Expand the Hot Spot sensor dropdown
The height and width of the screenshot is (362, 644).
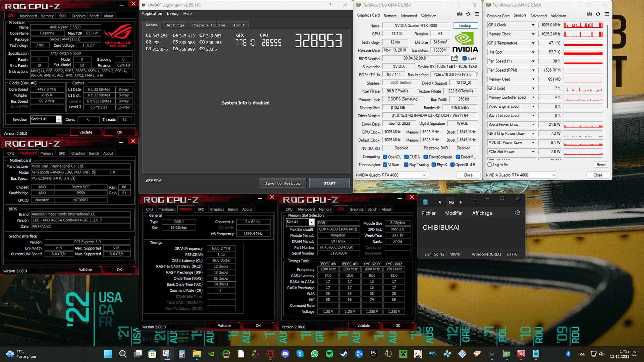click(533, 52)
